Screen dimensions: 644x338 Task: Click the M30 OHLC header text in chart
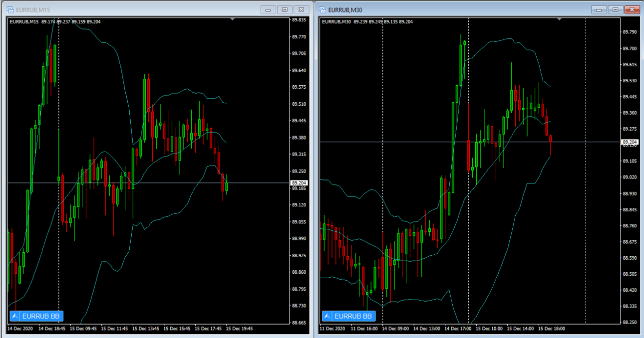coord(367,21)
